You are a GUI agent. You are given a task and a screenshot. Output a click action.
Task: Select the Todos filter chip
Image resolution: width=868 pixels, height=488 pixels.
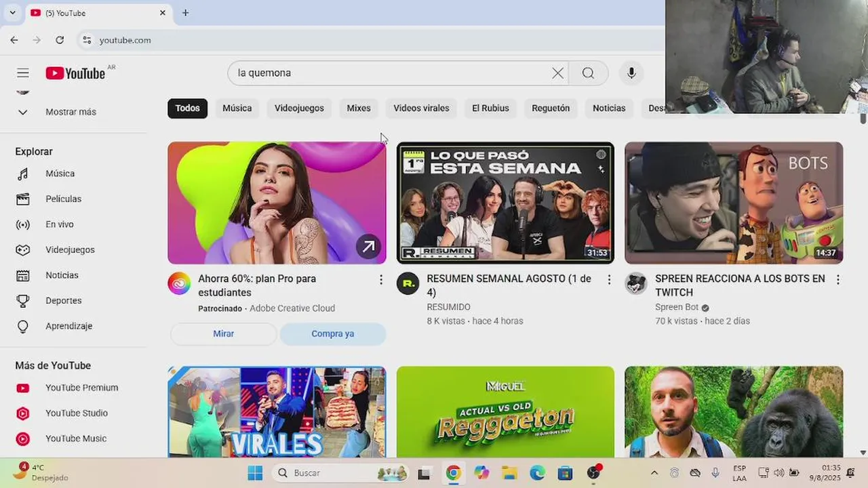188,108
